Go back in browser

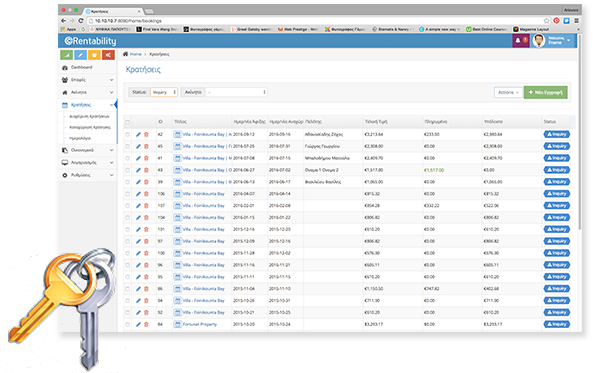(63, 21)
